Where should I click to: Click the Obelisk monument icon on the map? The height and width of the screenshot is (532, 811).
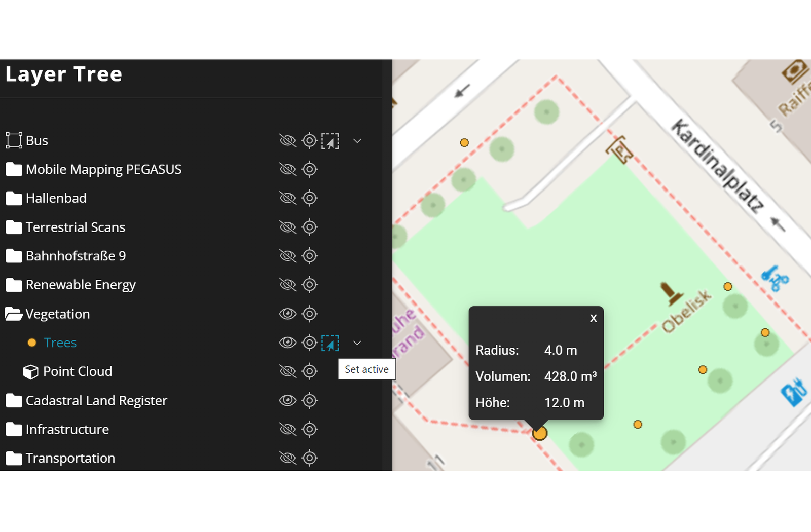tap(671, 294)
